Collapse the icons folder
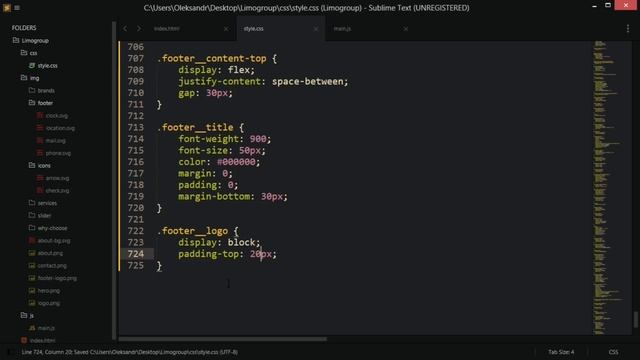 (32, 165)
